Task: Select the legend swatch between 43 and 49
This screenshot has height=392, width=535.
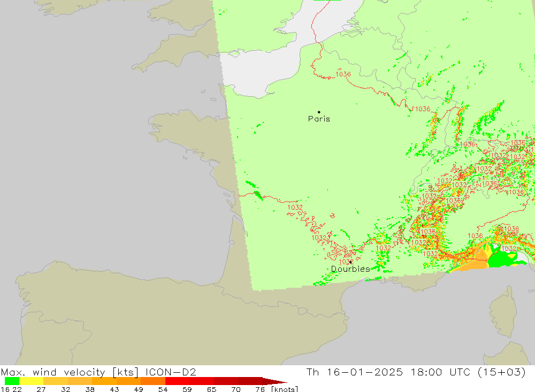Action: (x=128, y=381)
